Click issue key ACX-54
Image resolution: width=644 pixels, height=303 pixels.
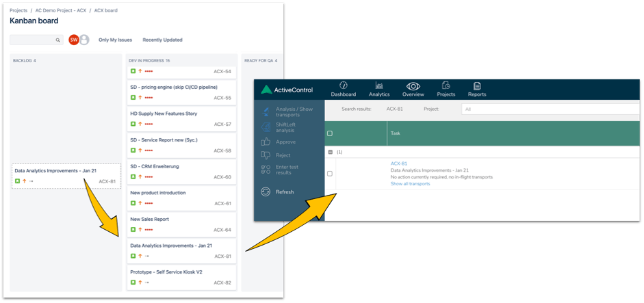[222, 71]
